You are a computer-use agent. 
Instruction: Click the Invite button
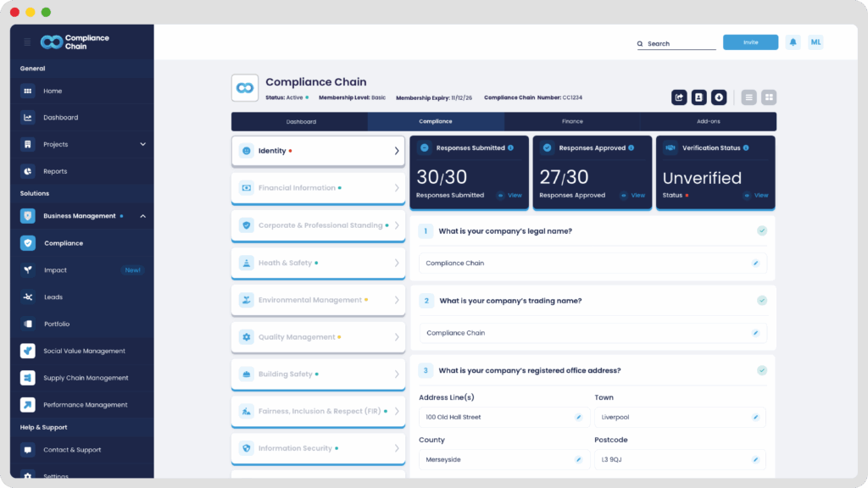click(750, 42)
